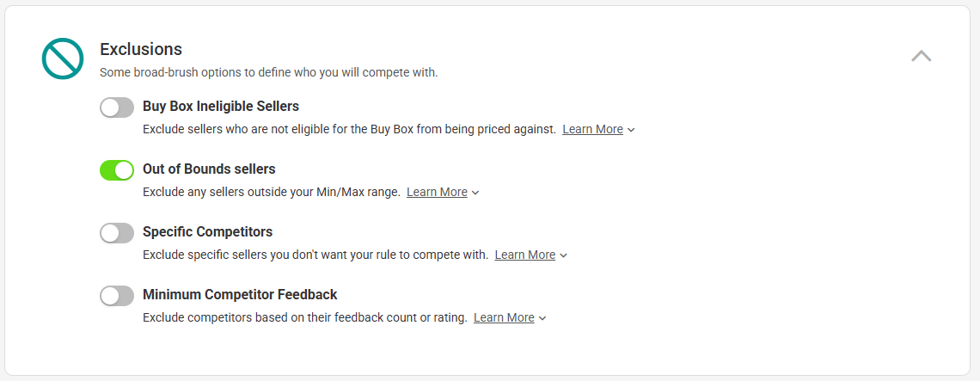Open Learn More link about Min/Max range exclusion
Image resolution: width=980 pixels, height=381 pixels.
click(437, 192)
